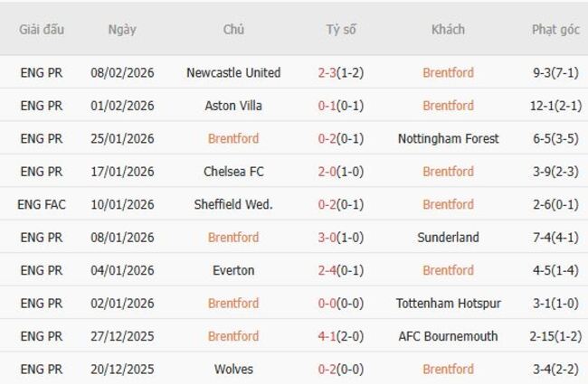
Task: Click the AFC Bournemouth team name
Action: tap(448, 336)
